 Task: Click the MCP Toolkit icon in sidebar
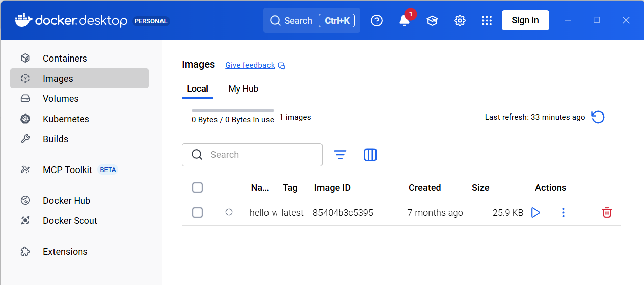click(25, 170)
